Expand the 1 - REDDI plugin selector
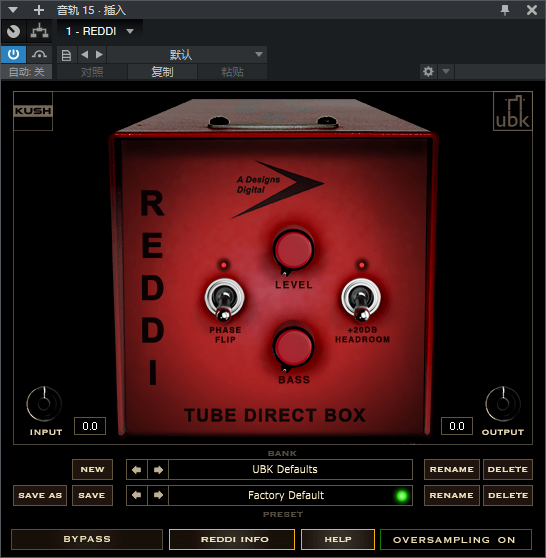This screenshot has width=546, height=558. point(100,31)
